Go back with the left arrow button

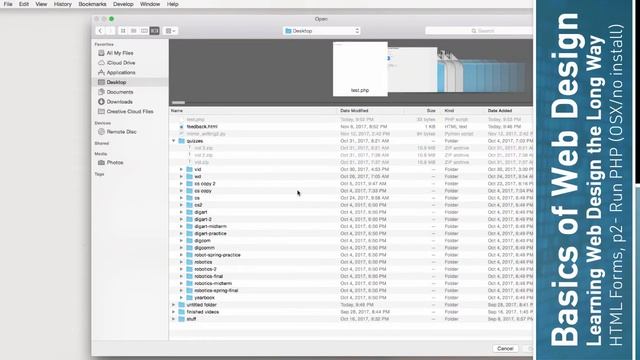[x=100, y=31]
